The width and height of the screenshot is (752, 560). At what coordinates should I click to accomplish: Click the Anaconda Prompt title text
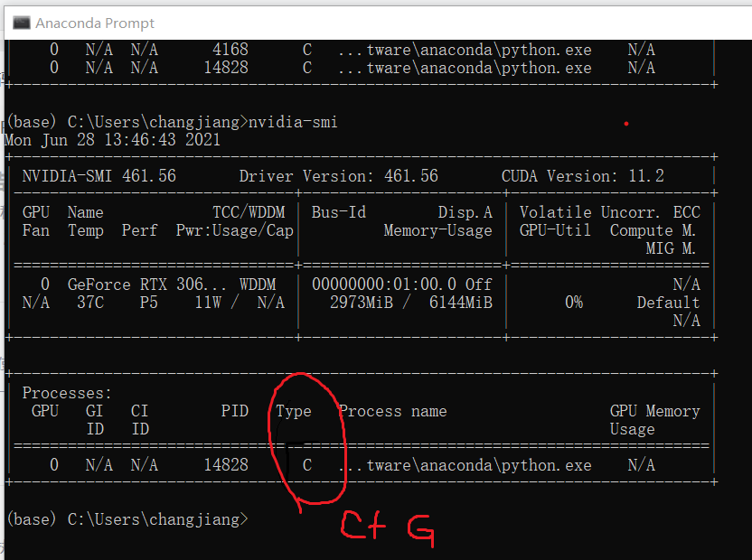(95, 22)
